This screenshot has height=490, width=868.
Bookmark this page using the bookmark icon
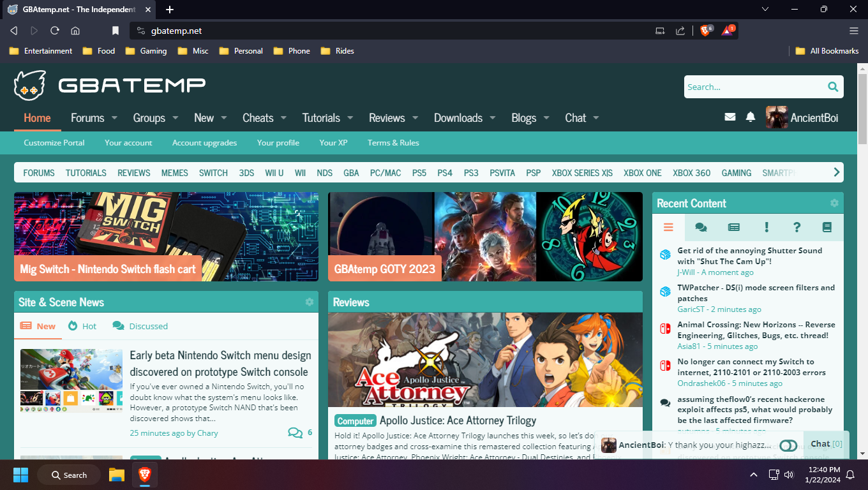[116, 31]
